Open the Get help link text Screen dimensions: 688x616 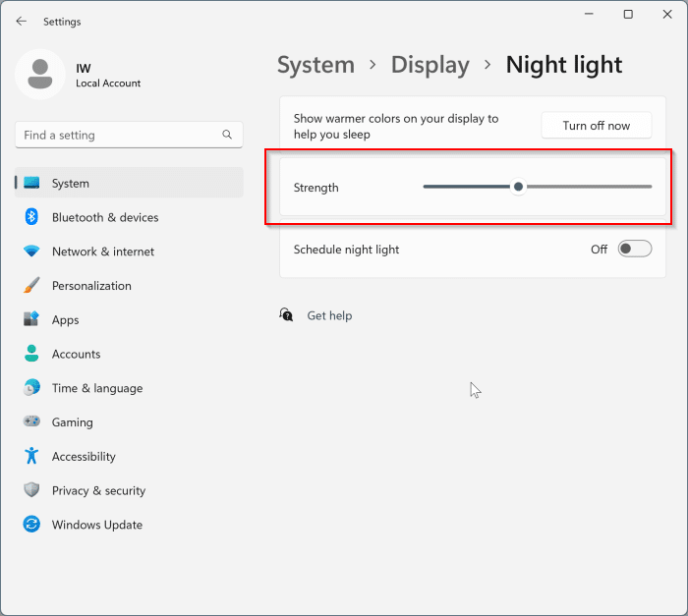(x=329, y=316)
